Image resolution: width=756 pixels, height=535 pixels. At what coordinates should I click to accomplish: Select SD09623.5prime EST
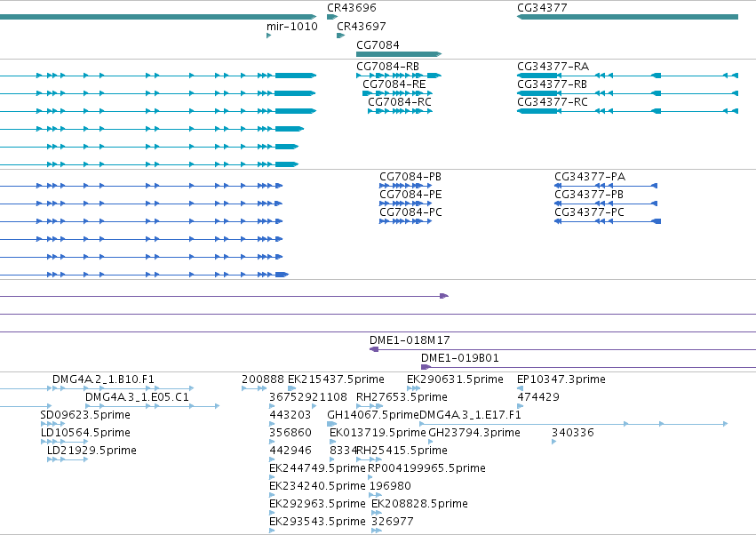(x=85, y=415)
